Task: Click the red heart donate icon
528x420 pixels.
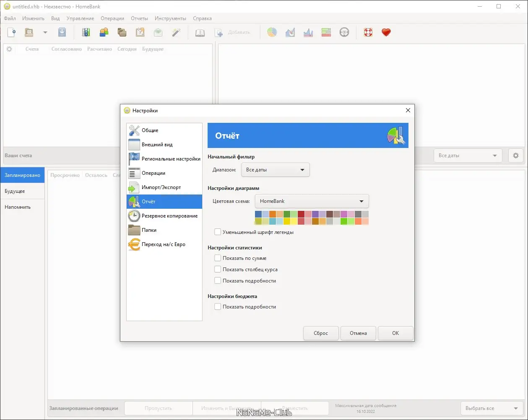Action: (x=386, y=32)
